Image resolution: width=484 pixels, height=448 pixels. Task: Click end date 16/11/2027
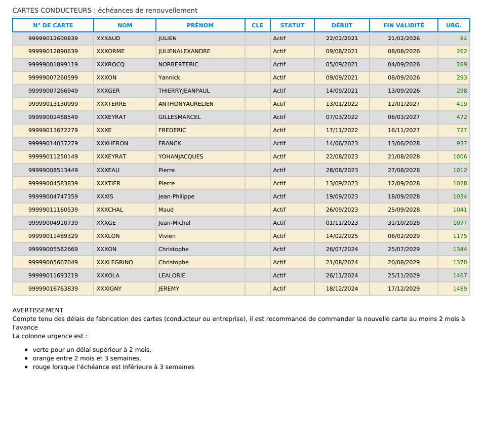(404, 130)
